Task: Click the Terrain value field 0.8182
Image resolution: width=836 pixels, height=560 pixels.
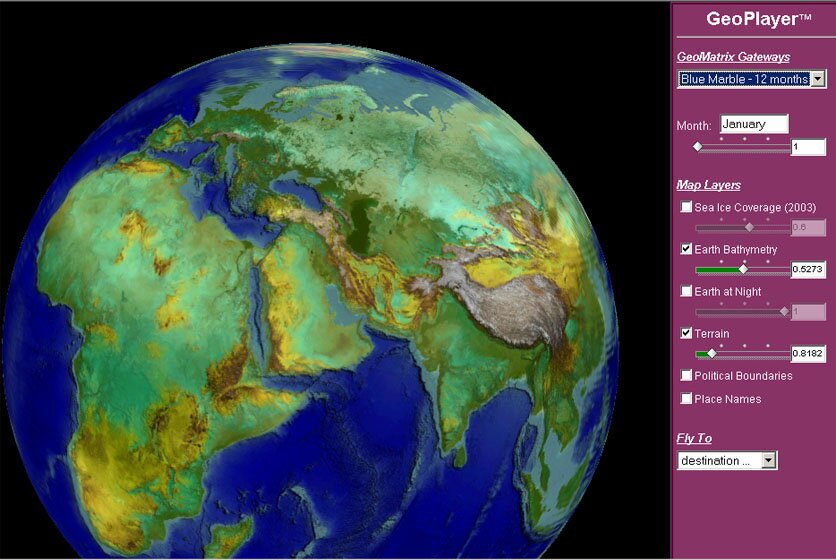Action: (x=808, y=353)
